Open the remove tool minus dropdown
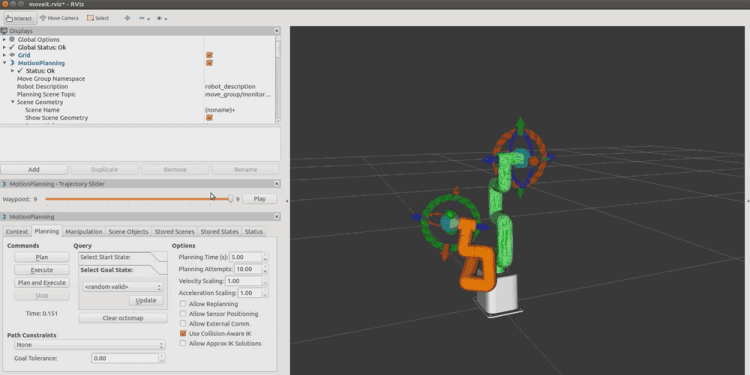The image size is (750, 375). [x=144, y=18]
